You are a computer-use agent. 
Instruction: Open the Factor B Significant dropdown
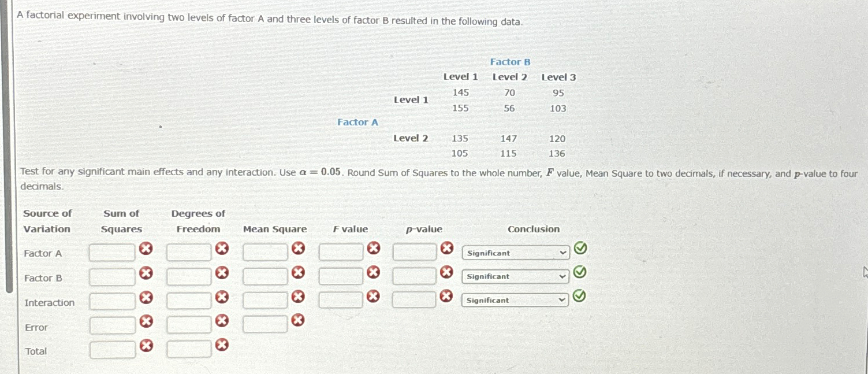tap(515, 276)
